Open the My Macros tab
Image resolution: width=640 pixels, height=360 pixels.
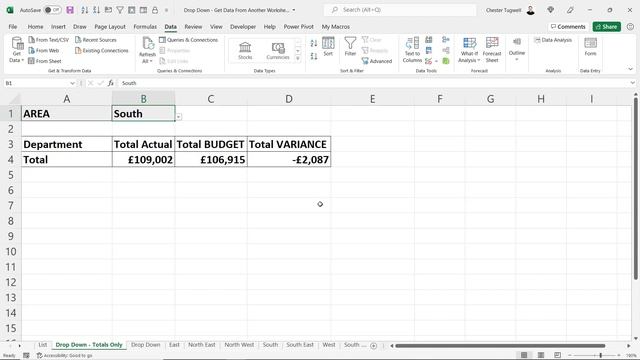(336, 27)
